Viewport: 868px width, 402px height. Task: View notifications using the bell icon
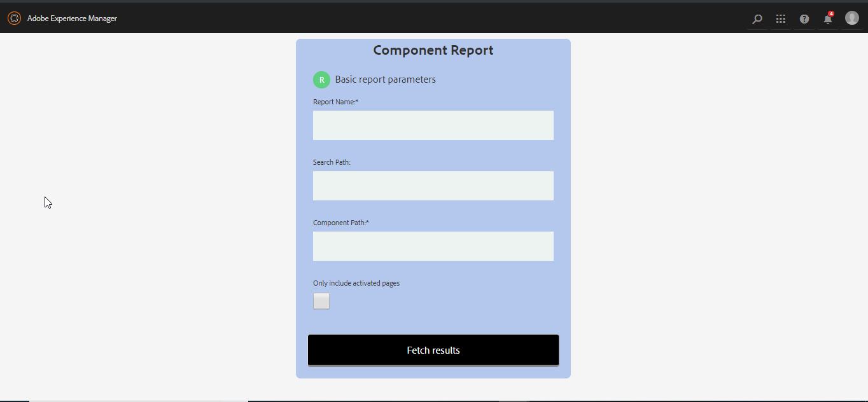tap(827, 20)
